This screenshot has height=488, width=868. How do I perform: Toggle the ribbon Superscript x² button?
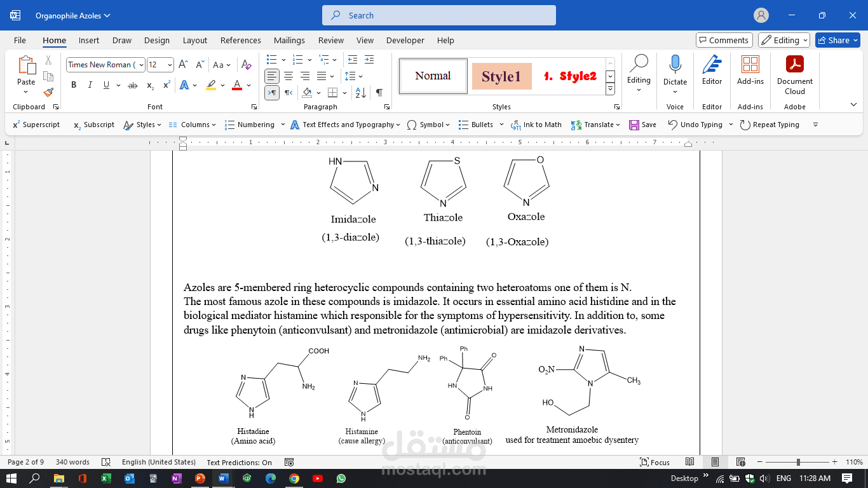pyautogui.click(x=166, y=85)
